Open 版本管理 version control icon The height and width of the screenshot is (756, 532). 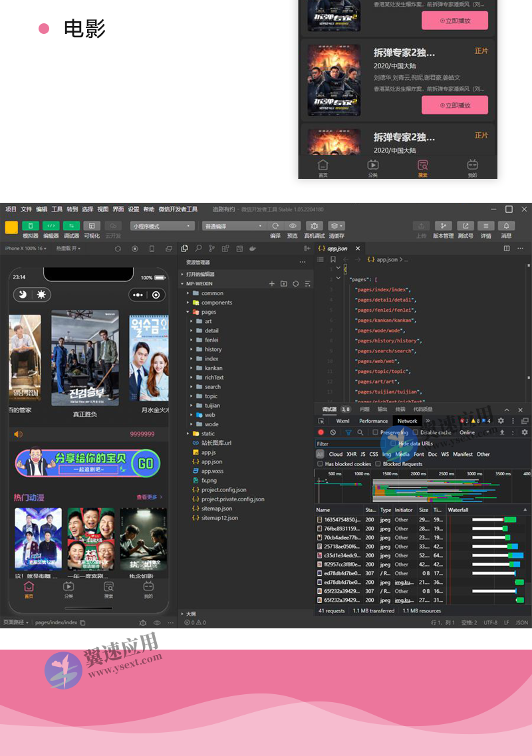coord(443,226)
